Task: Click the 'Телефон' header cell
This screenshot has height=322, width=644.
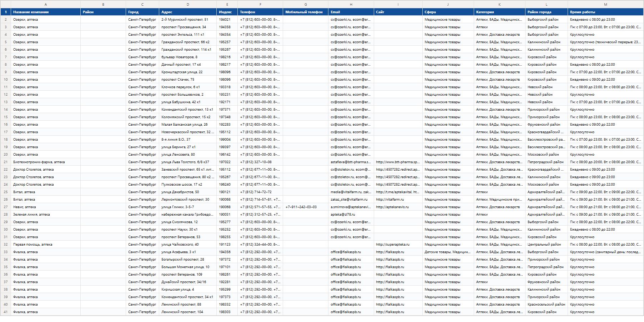Action: tap(260, 12)
